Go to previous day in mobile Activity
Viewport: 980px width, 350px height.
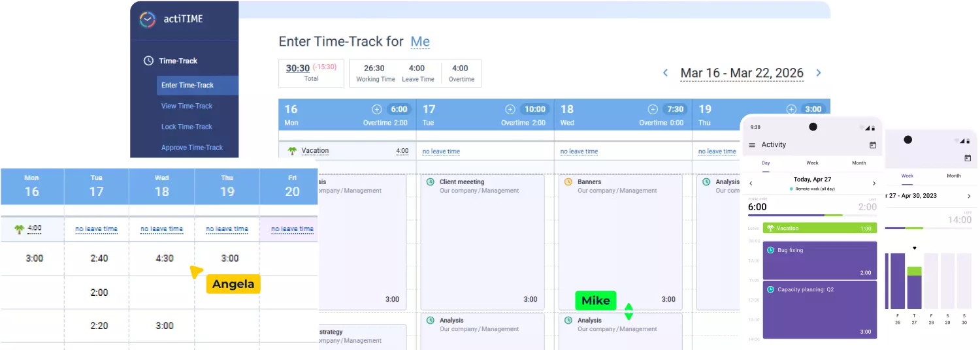coord(751,183)
